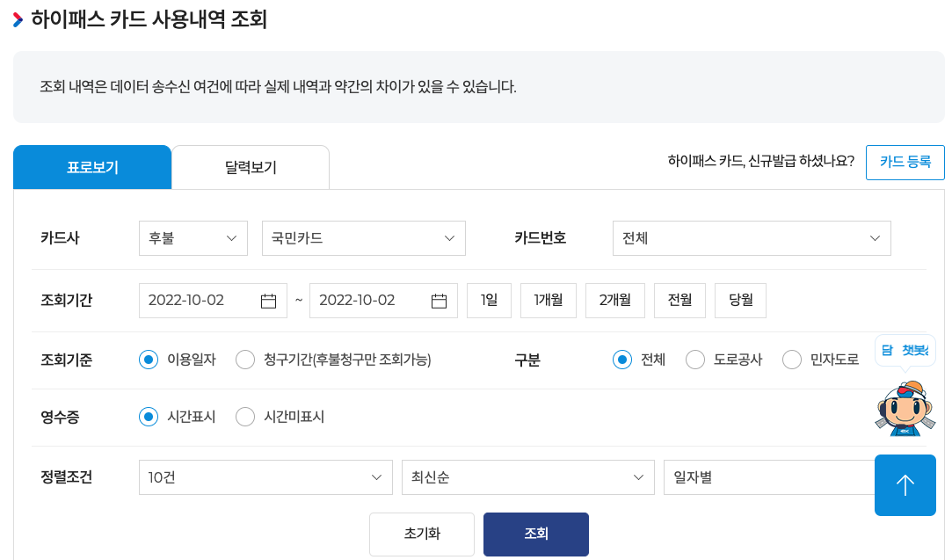Click the 카드 등록 button
The image size is (952, 560).
point(905,162)
